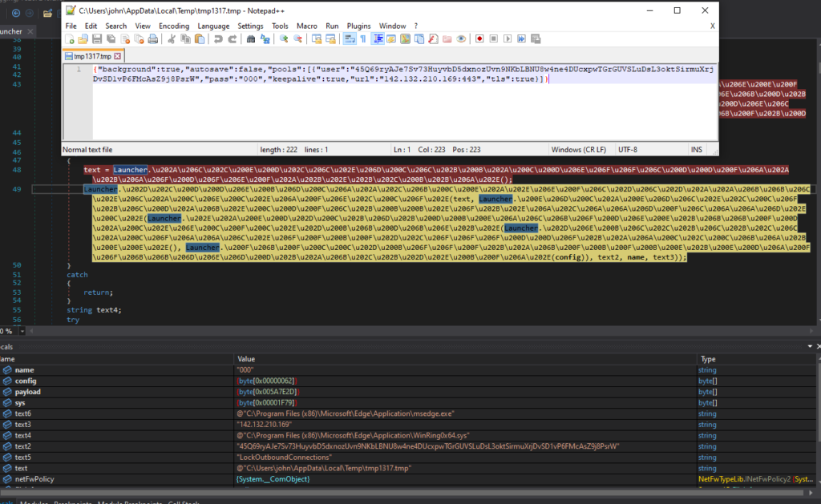Open the User Defined Language icon
Viewport: 821px width, 504px height.
click(x=391, y=39)
